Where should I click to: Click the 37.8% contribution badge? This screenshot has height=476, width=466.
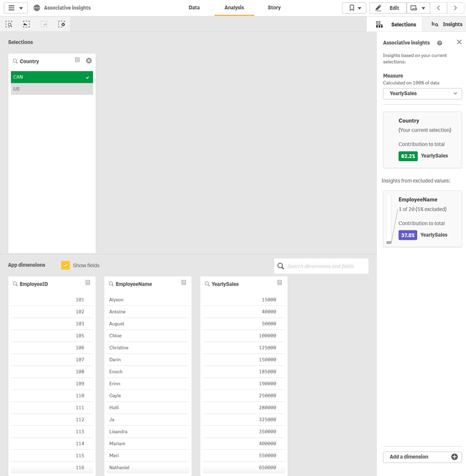point(408,235)
